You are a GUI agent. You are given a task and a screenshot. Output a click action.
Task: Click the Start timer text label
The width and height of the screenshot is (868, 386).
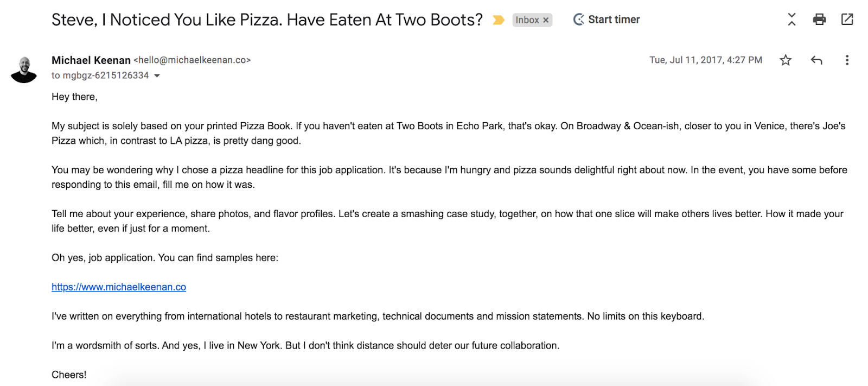point(614,20)
